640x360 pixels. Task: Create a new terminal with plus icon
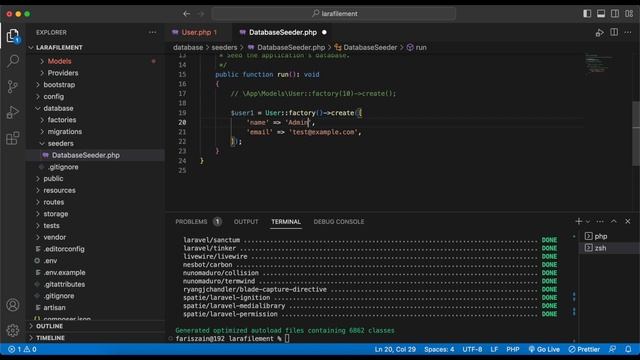(x=578, y=221)
